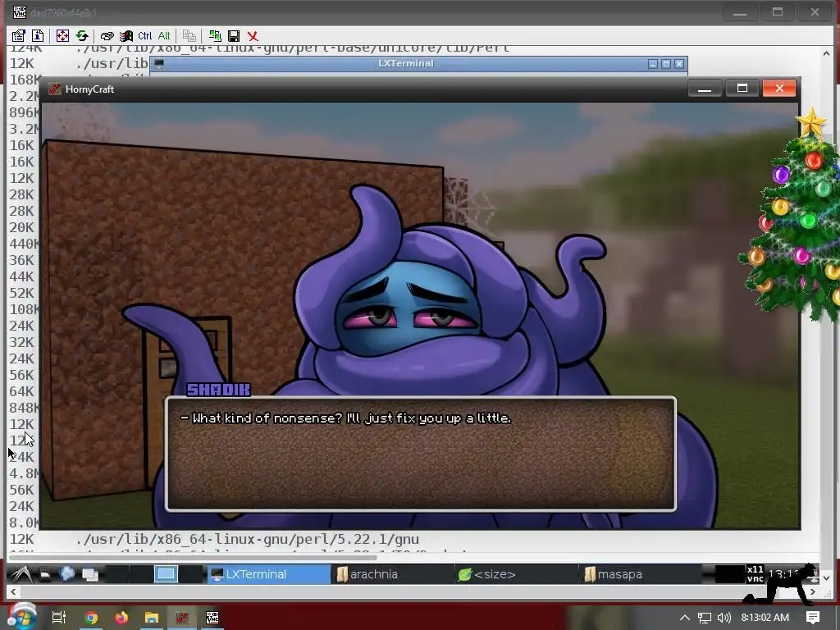Click terminal path ./usr/lib/x86_64-linux-gnu/perl/5.22.1/gnu
Viewport: 840px width, 630px height.
248,540
